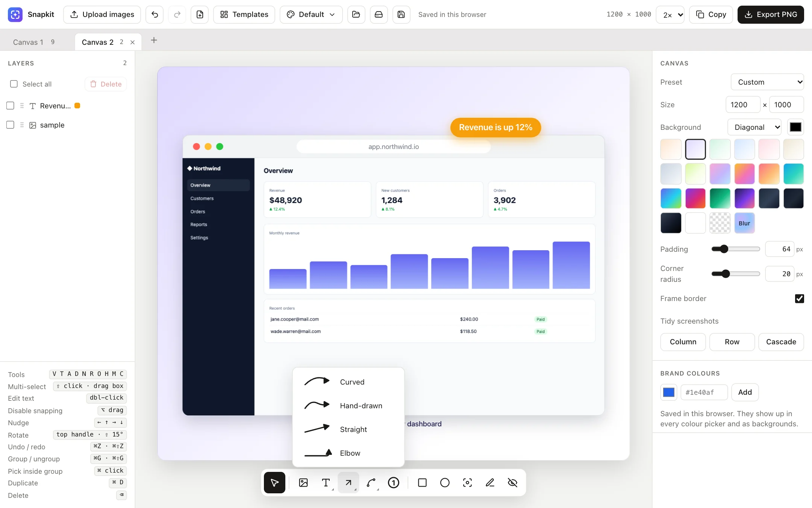Select the numbered step marker tool
This screenshot has height=508, width=812.
click(x=394, y=482)
